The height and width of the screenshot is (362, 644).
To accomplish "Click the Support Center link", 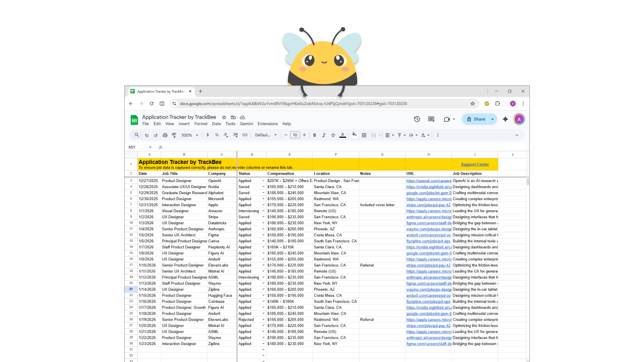I will 474,164.
